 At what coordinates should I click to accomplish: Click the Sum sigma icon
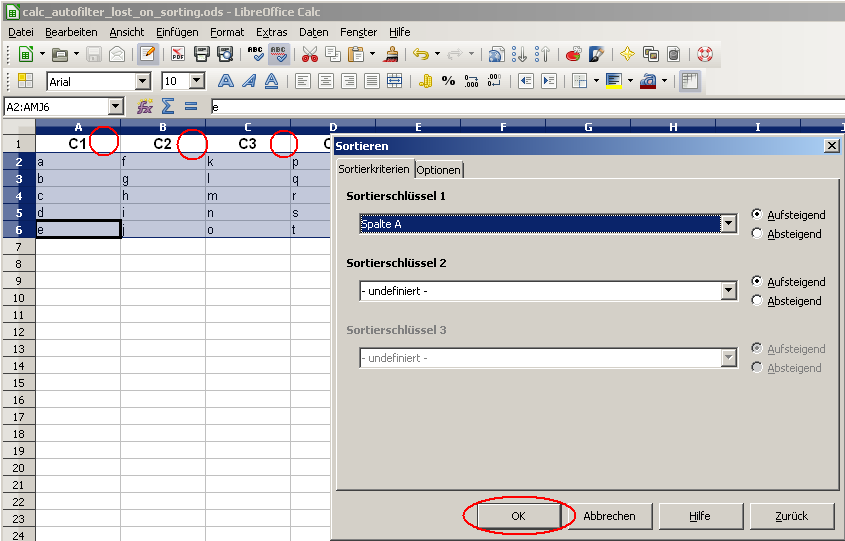pos(168,106)
